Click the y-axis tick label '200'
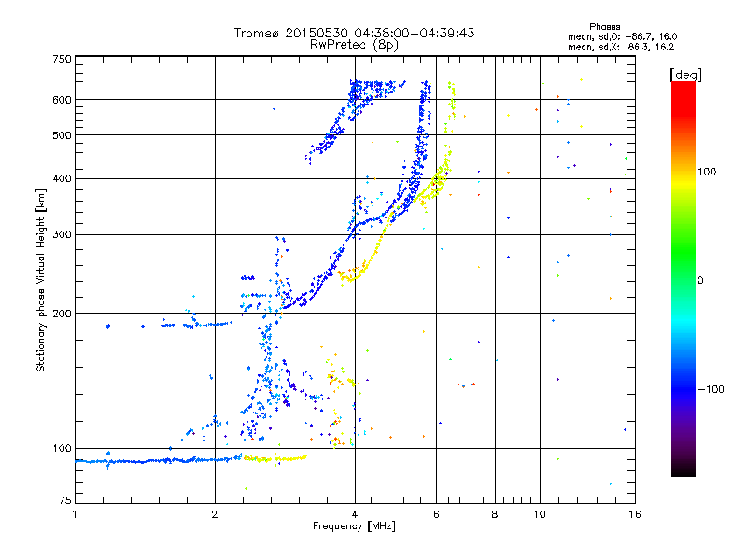The width and height of the screenshot is (747, 560). tap(62, 314)
